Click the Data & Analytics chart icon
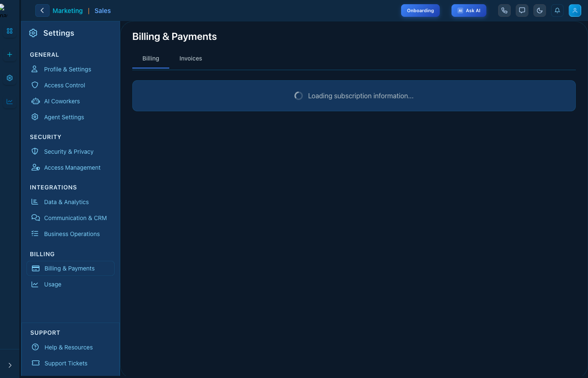 [35, 202]
